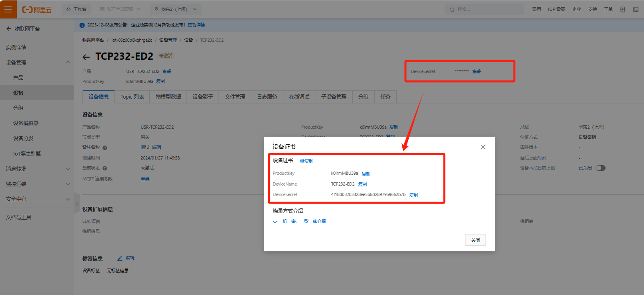Open Cloud Shell terminal icon
The image size is (644, 295).
point(636,9)
